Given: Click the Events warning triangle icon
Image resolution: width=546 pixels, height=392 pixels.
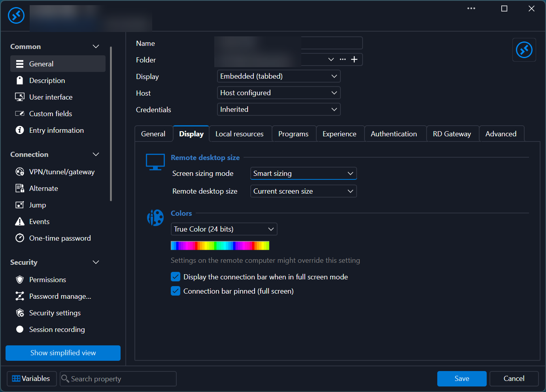Looking at the screenshot, I should [20, 222].
